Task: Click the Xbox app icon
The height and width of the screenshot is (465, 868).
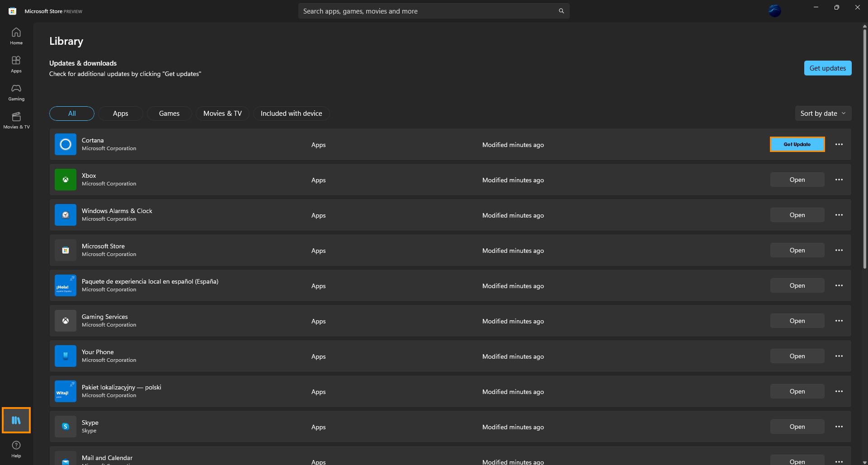Action: click(66, 180)
